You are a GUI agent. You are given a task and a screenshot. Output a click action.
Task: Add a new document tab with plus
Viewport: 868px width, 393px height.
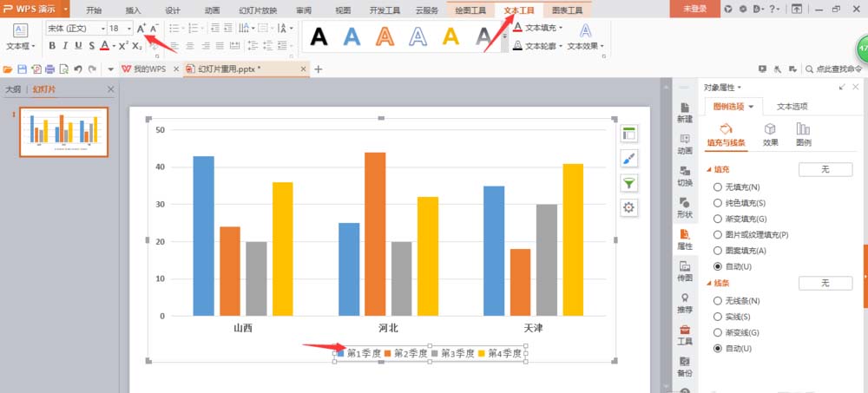[319, 69]
